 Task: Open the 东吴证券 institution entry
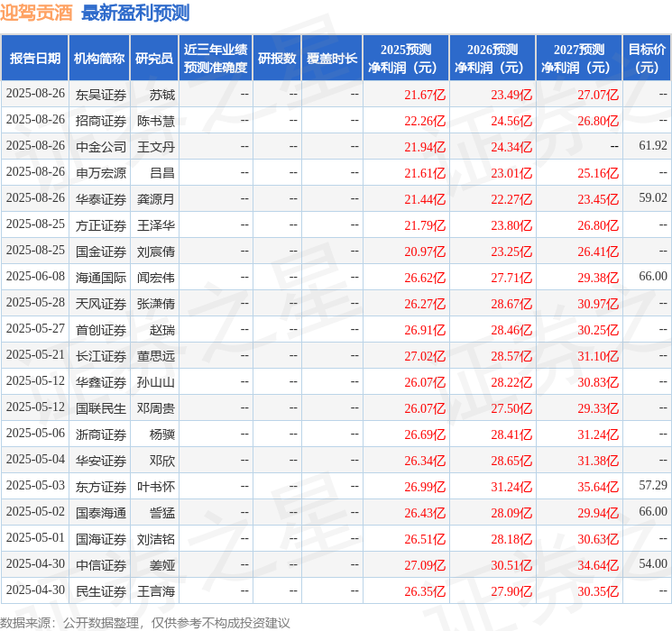pyautogui.click(x=100, y=95)
